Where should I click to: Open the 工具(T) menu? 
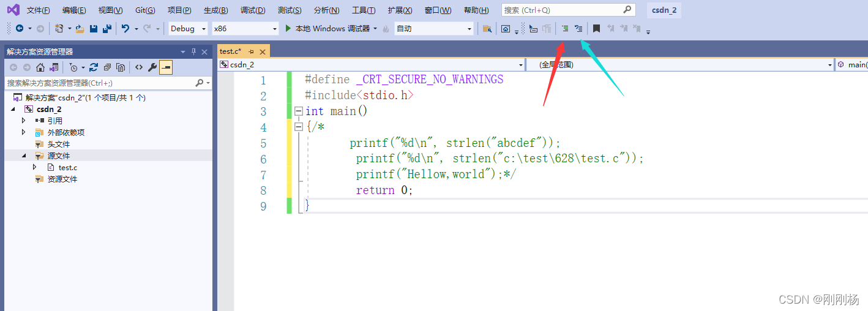click(x=364, y=10)
